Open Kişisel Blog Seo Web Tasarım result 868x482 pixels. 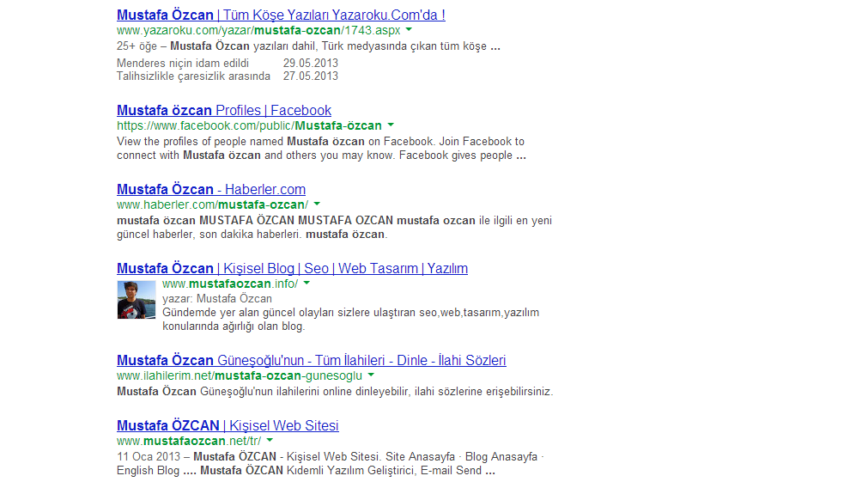pos(292,269)
